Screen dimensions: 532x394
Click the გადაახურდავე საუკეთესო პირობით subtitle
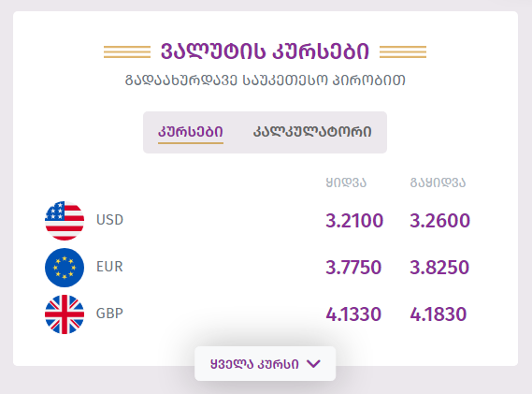click(x=266, y=80)
